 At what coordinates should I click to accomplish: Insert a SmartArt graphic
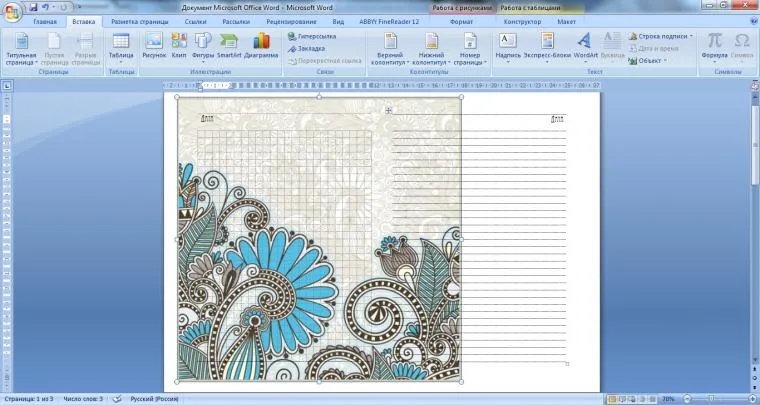click(229, 47)
